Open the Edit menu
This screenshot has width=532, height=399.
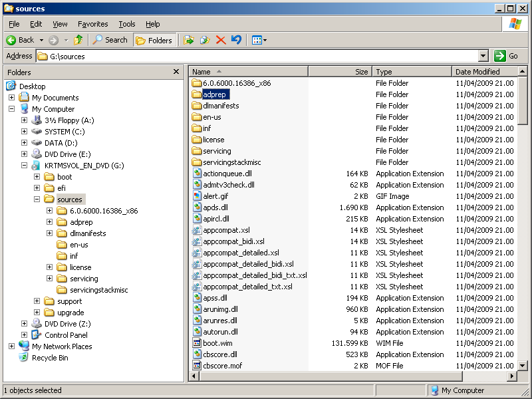tap(36, 24)
